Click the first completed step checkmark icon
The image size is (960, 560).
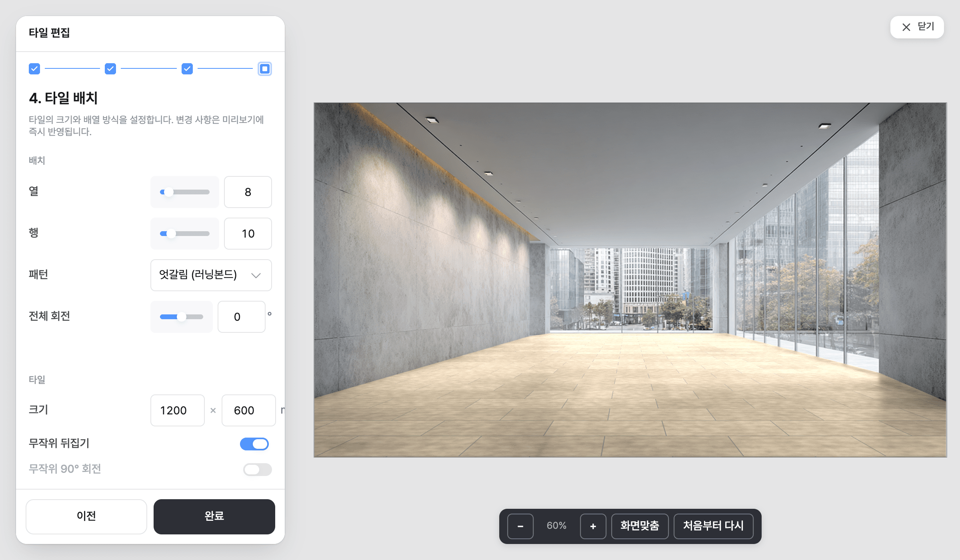coord(34,69)
